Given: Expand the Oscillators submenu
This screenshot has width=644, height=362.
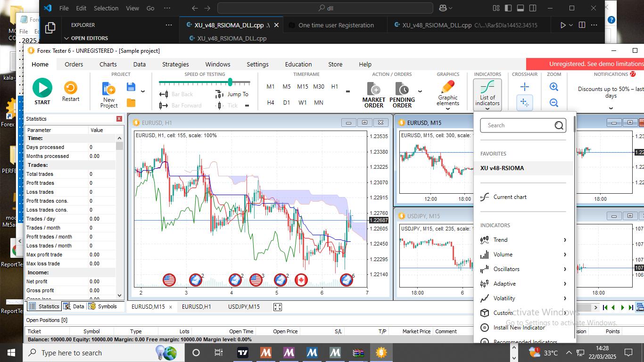Looking at the screenshot, I should click(x=523, y=269).
